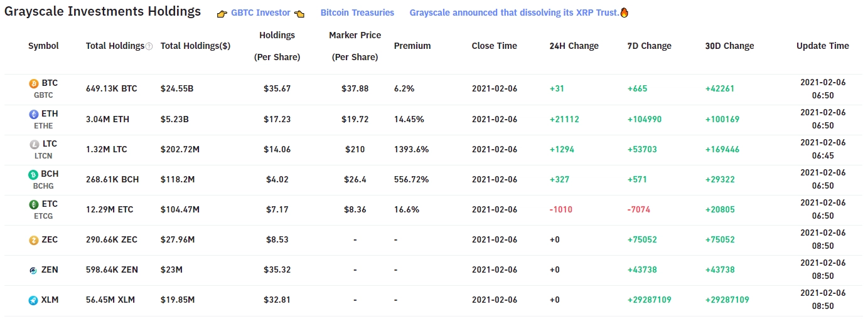Viewport: 868px width, 319px height.
Task: Click the Ethereum ETH coin icon
Action: 34,114
